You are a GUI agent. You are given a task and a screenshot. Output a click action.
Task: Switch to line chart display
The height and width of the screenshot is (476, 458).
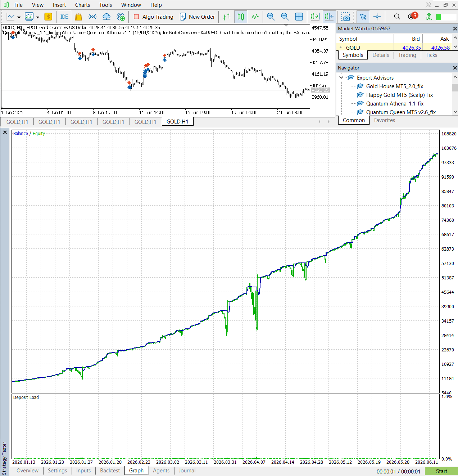[255, 17]
